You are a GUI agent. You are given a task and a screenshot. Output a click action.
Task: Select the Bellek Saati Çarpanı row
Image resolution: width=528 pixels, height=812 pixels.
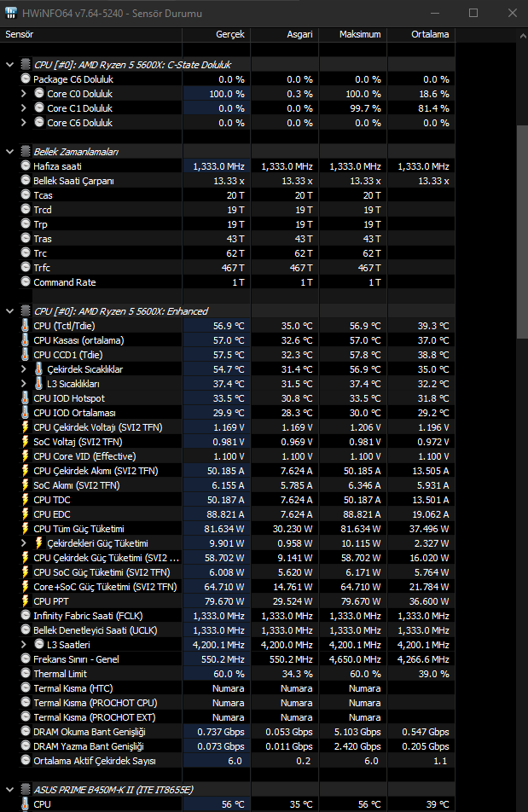point(228,180)
